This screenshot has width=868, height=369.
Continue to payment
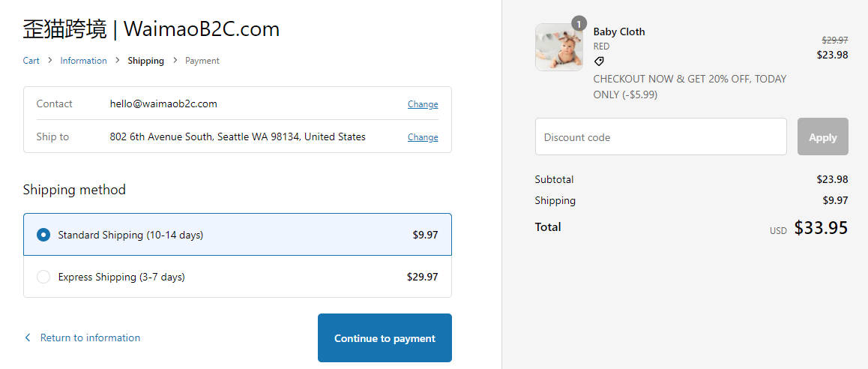(385, 338)
